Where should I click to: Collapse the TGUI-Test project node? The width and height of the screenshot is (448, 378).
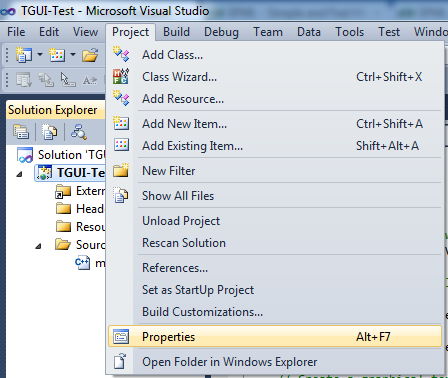[20, 174]
